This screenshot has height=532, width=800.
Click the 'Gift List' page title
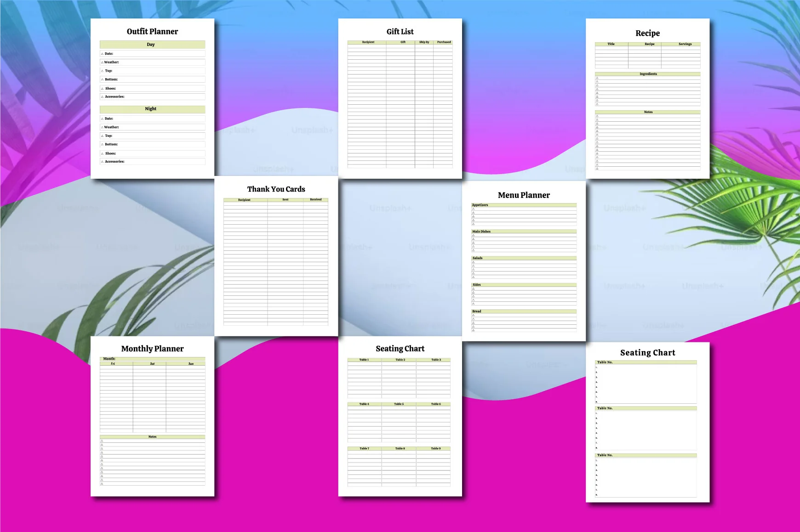tap(400, 32)
